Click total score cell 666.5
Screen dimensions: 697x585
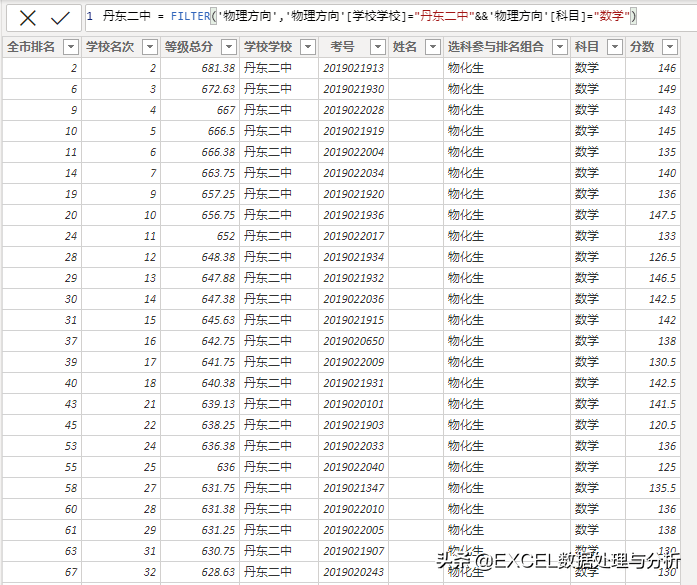point(200,131)
